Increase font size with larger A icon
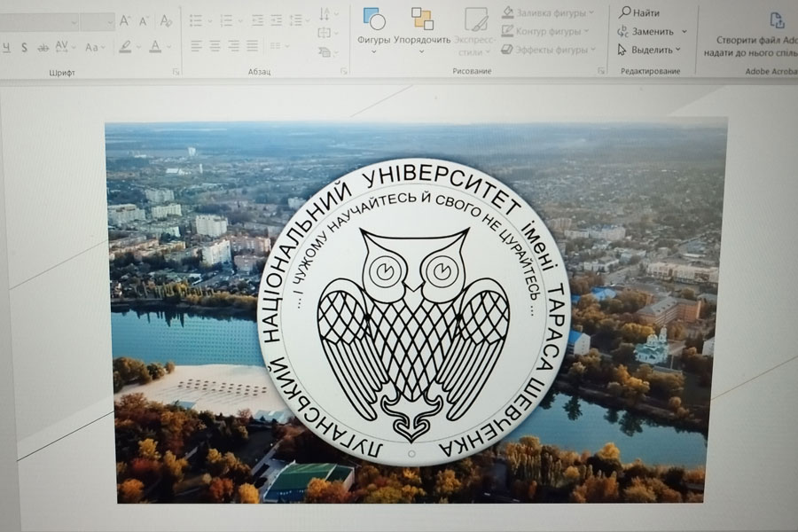The height and width of the screenshot is (532, 798). 125,20
